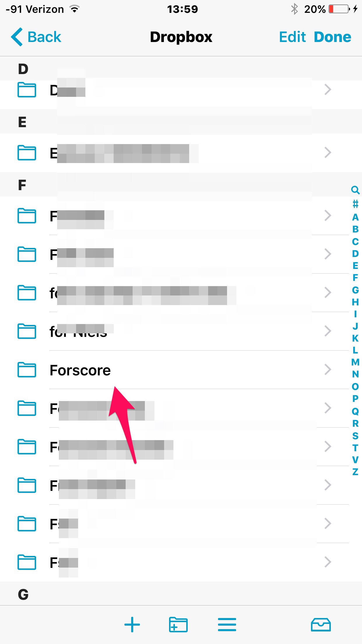This screenshot has height=644, width=362.
Task: Tap the search magnifier in the index bar
Action: point(355,190)
